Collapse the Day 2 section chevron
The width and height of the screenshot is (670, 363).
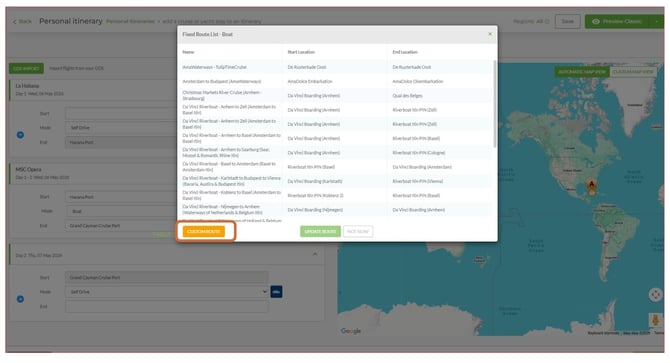point(315,255)
